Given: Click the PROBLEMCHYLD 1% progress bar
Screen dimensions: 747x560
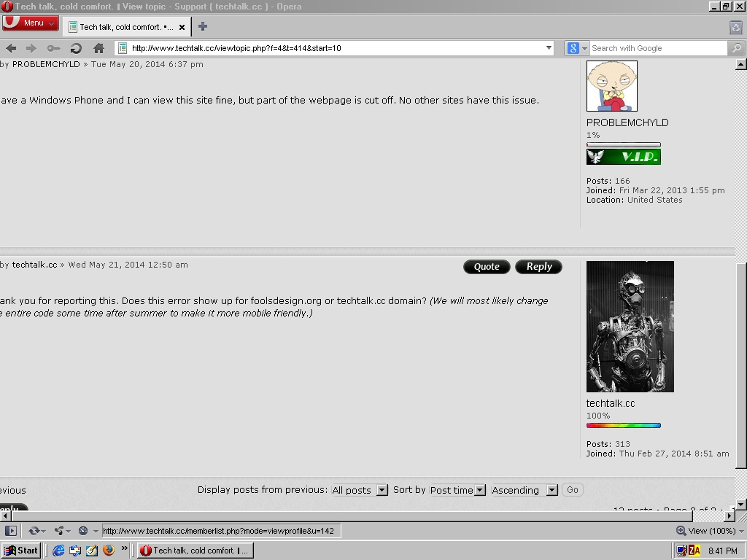Looking at the screenshot, I should pyautogui.click(x=624, y=145).
